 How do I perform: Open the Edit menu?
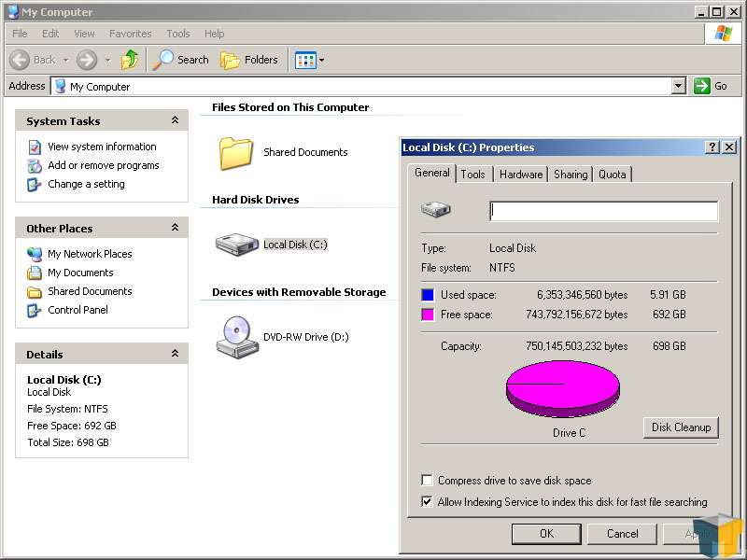50,34
